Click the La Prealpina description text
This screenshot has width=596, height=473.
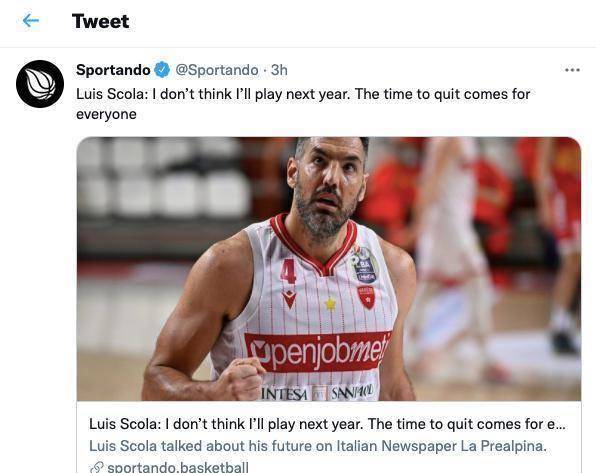tap(318, 446)
